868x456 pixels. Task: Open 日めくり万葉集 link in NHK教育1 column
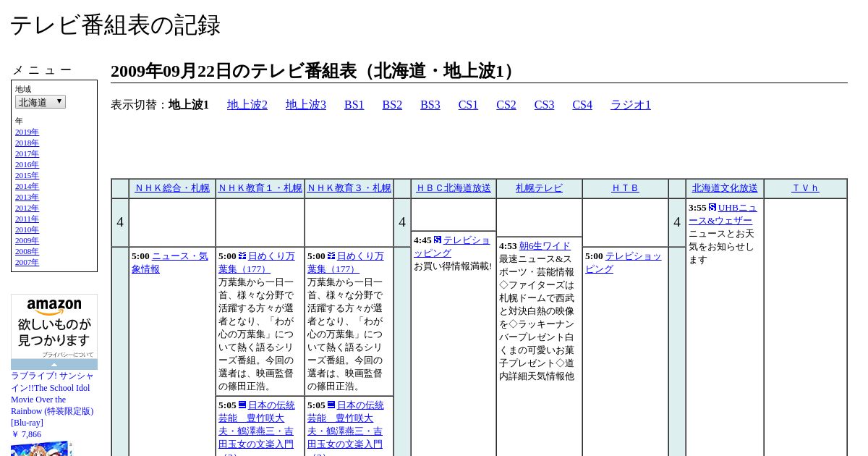pyautogui.click(x=258, y=263)
